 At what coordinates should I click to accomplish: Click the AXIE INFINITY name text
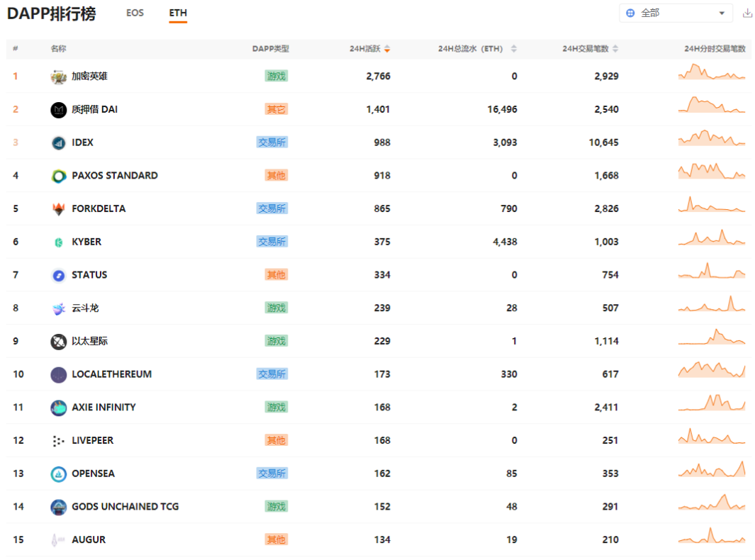(104, 408)
